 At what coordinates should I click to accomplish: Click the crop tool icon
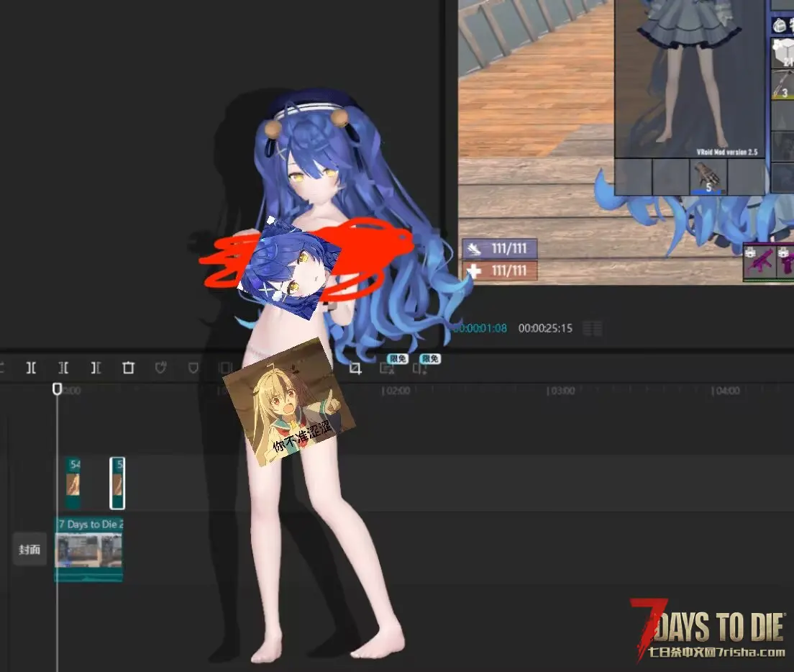coord(355,368)
